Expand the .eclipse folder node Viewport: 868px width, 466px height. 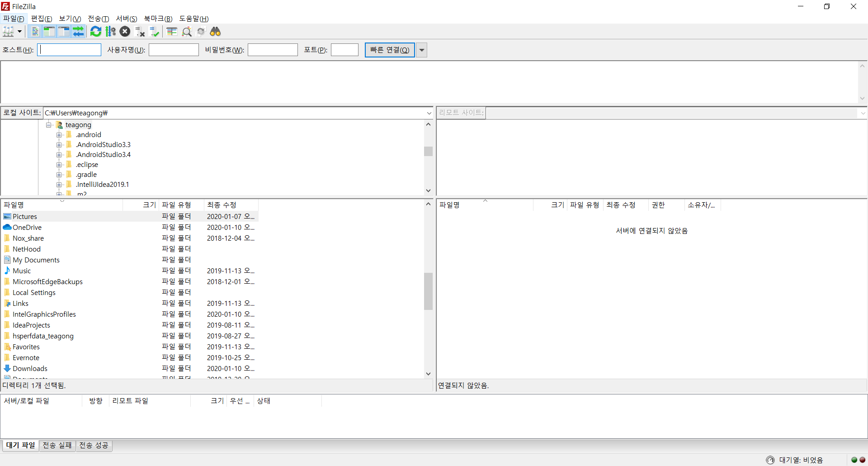point(59,165)
